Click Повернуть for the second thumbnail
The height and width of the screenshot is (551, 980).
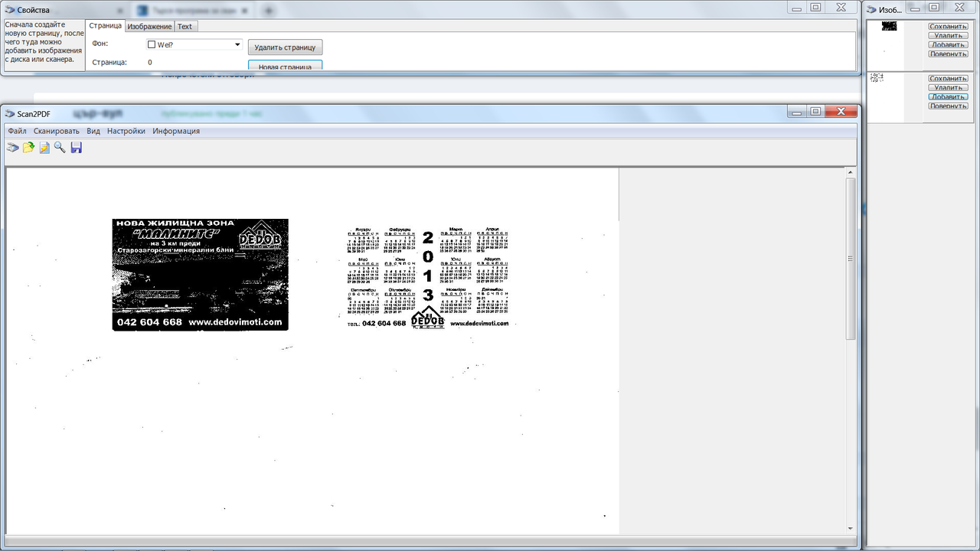[x=948, y=106]
